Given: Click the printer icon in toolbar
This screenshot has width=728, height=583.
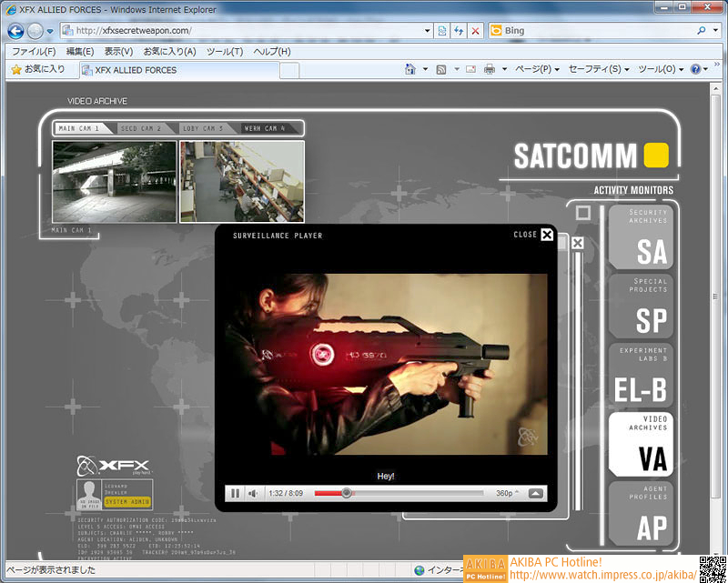Looking at the screenshot, I should (490, 69).
